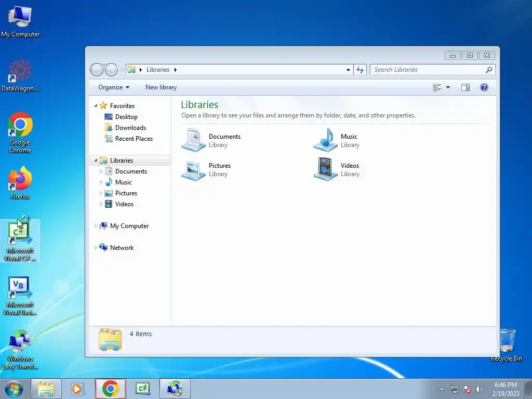The image size is (532, 399).
Task: Maximize the Libraries window
Action: tap(470, 55)
